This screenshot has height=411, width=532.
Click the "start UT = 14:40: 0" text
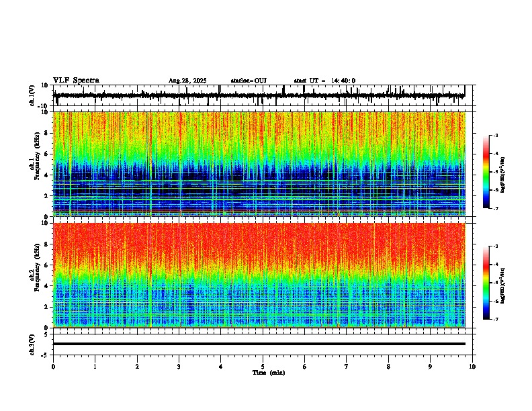click(x=324, y=81)
